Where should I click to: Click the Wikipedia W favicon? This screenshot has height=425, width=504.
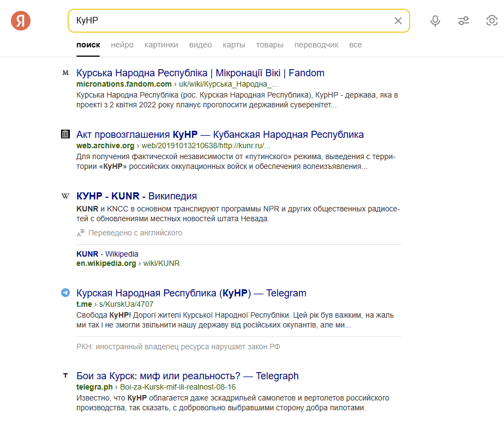(x=65, y=196)
